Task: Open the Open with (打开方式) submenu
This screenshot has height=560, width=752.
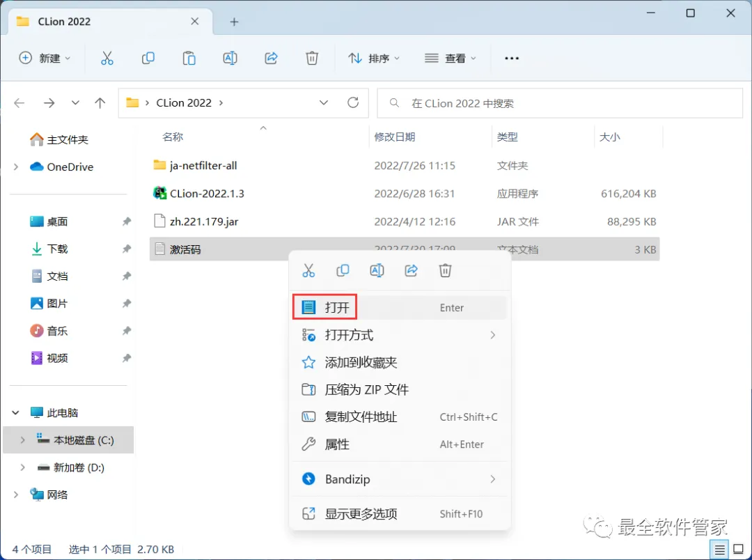Action: click(399, 335)
